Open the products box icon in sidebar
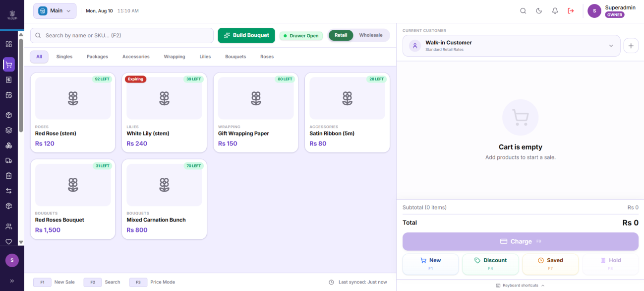 coord(8,115)
